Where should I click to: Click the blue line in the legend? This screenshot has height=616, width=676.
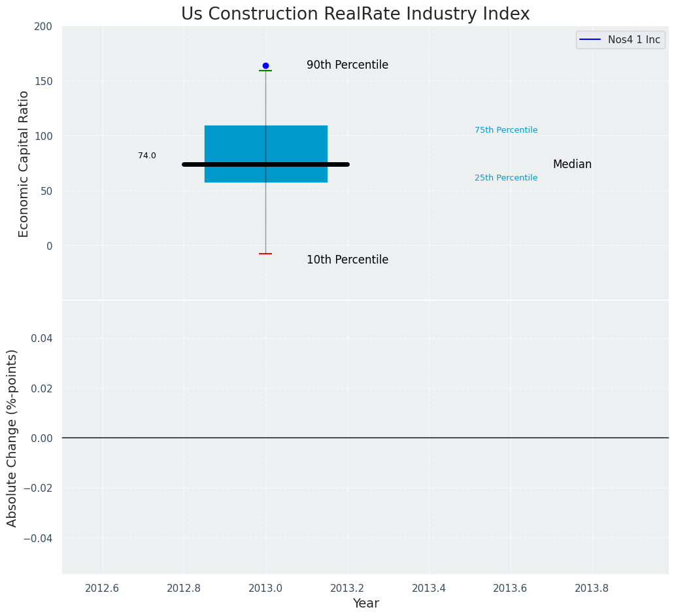(590, 40)
